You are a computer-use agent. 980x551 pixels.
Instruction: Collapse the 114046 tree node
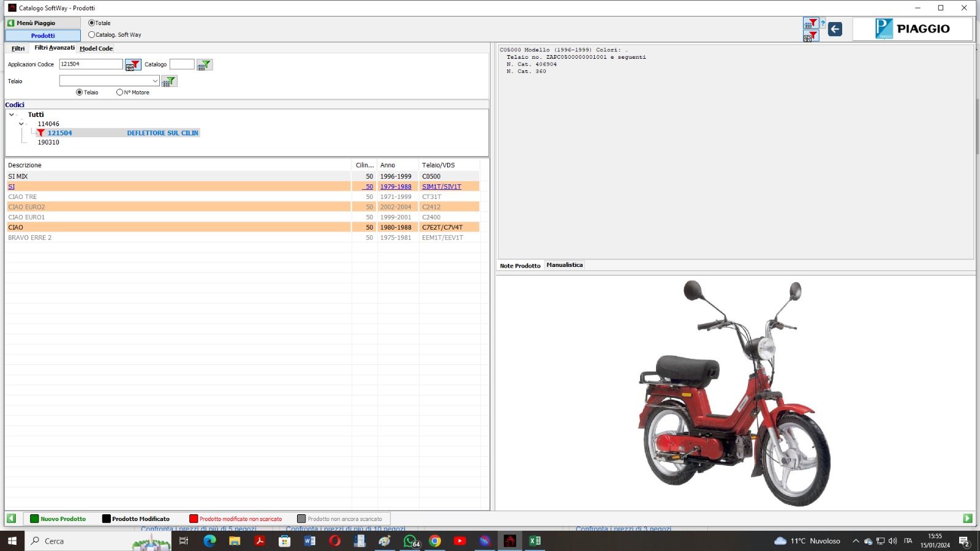[x=21, y=124]
